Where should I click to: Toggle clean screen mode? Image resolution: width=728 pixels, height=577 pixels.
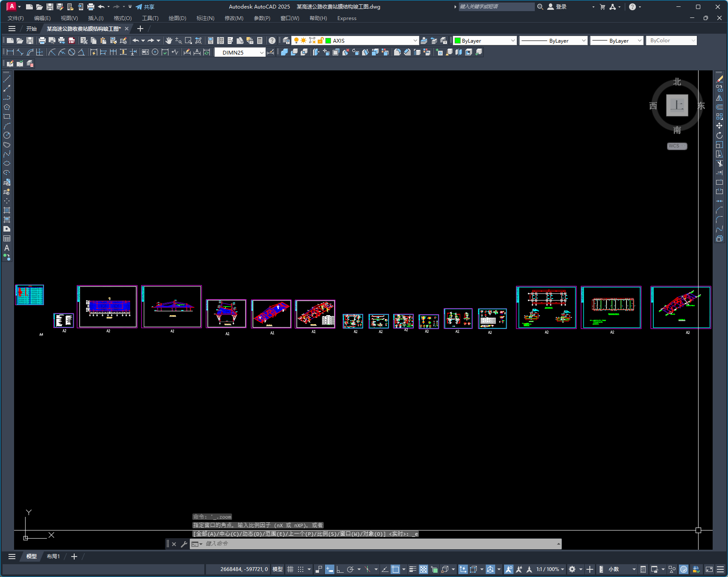(x=709, y=569)
